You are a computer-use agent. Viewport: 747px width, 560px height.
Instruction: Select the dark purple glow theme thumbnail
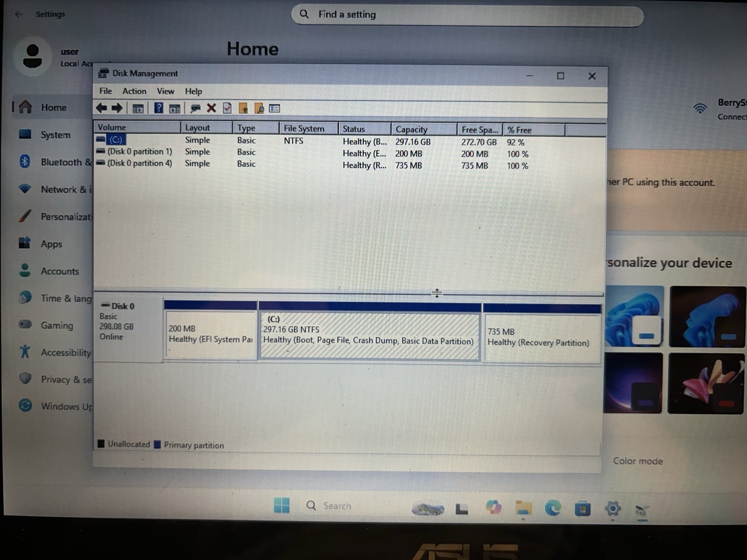(633, 383)
